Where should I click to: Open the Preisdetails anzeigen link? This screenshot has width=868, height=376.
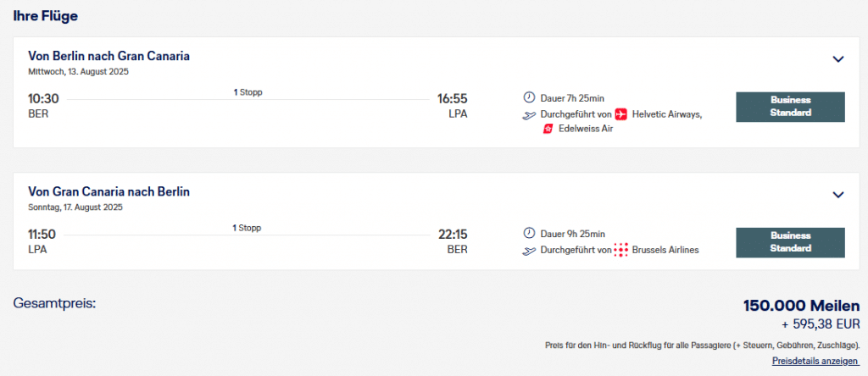pos(815,362)
